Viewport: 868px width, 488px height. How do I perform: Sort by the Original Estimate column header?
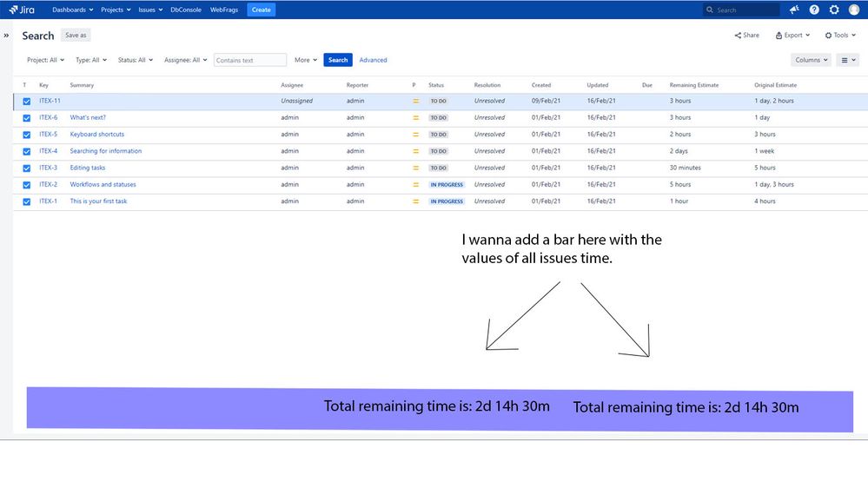click(x=776, y=85)
